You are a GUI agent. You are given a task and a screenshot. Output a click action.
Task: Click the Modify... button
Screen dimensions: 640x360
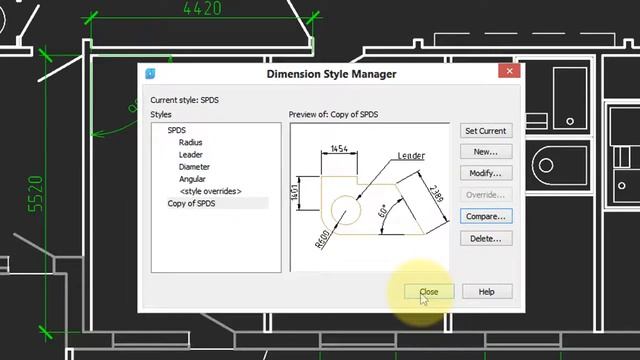486,173
